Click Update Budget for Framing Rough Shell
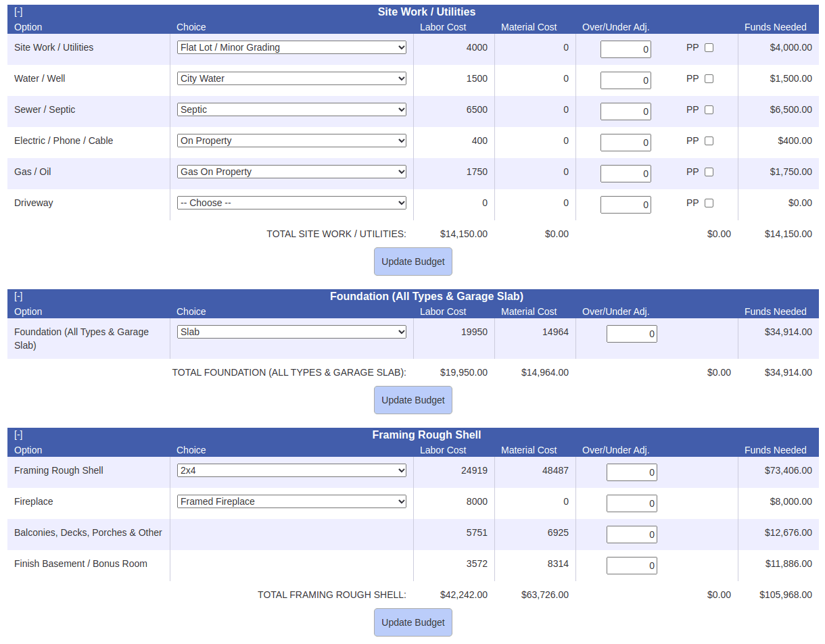825x644 pixels. point(412,622)
